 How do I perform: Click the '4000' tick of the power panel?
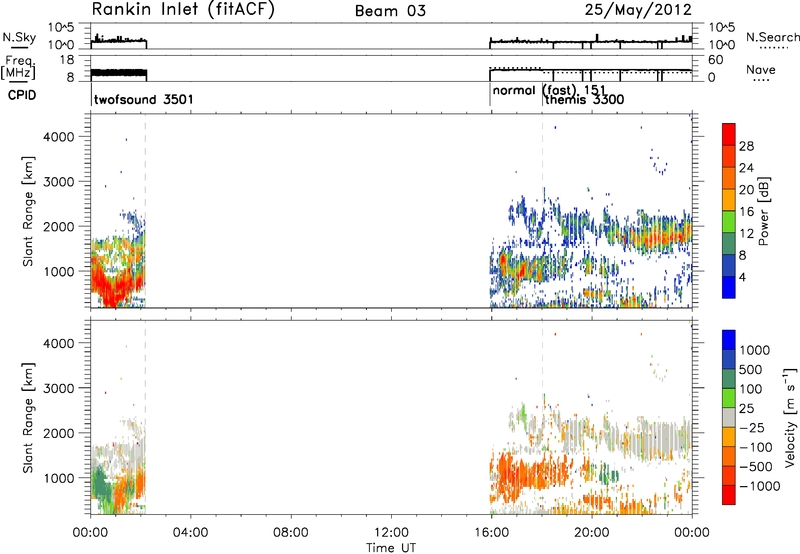click(x=58, y=137)
